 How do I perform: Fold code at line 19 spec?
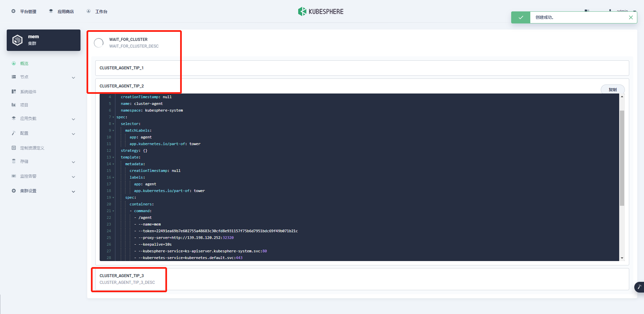[113, 198]
